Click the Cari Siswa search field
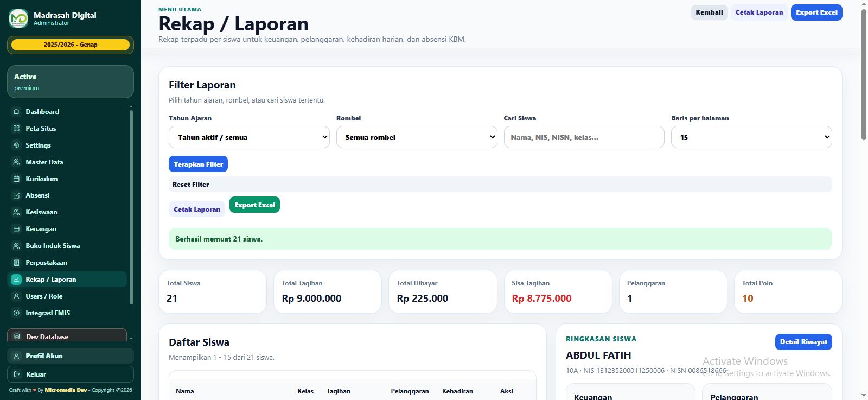 pyautogui.click(x=584, y=137)
